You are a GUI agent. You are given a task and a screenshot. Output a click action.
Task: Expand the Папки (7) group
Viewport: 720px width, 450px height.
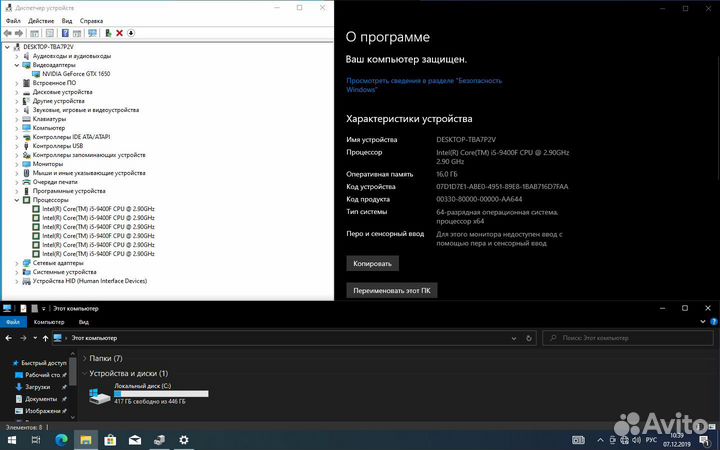coord(84,358)
